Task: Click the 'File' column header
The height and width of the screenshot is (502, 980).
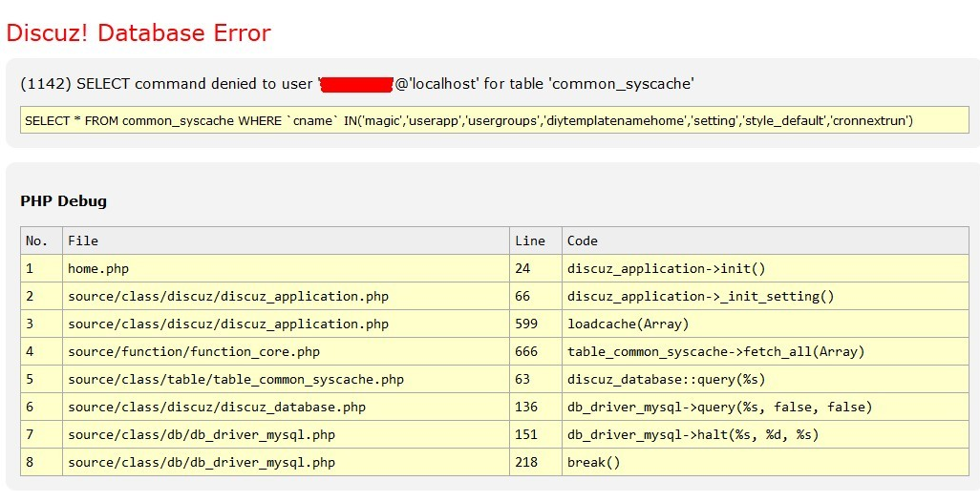Action: [x=286, y=241]
